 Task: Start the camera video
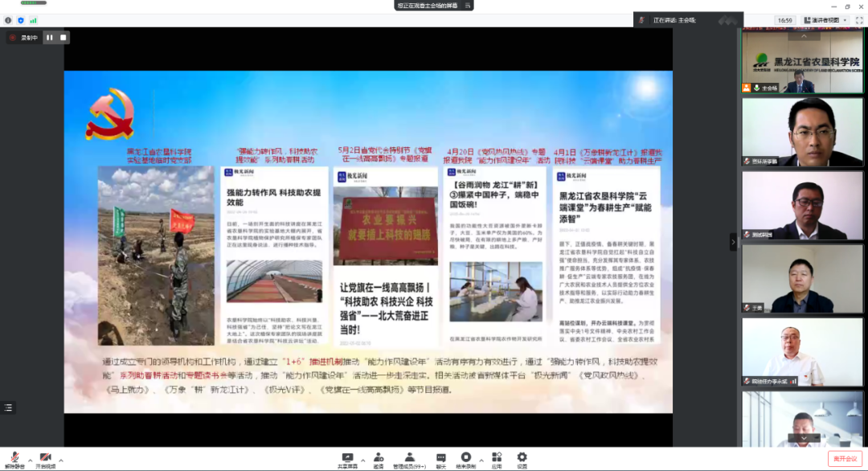point(46,456)
